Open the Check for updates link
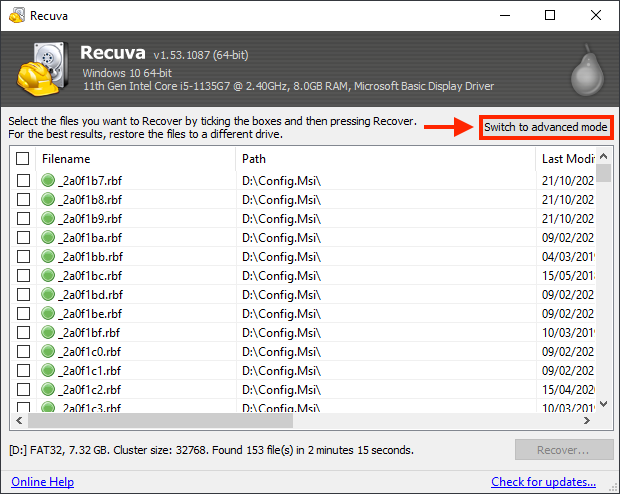The height and width of the screenshot is (494, 620). 543,482
